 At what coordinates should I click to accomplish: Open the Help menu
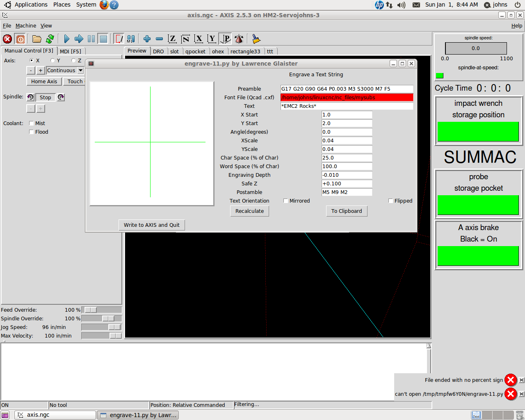click(x=517, y=25)
